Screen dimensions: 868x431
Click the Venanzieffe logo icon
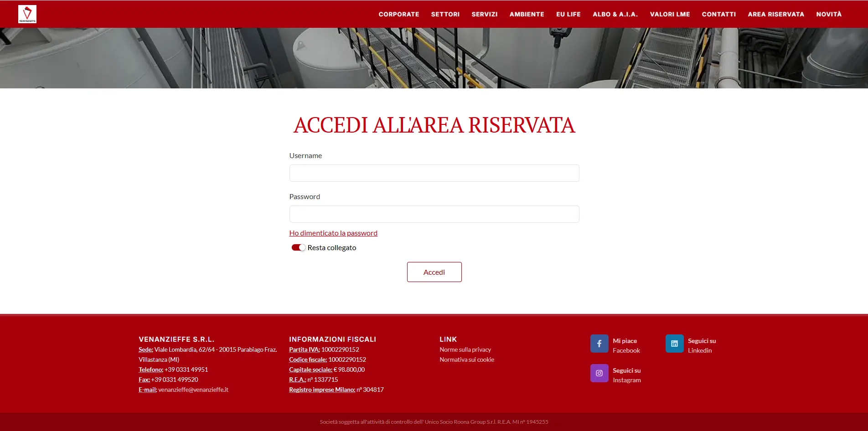pyautogui.click(x=27, y=14)
